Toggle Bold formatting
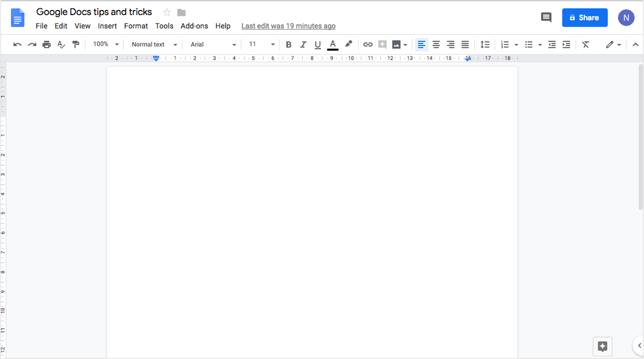The image size is (644, 359). [288, 45]
